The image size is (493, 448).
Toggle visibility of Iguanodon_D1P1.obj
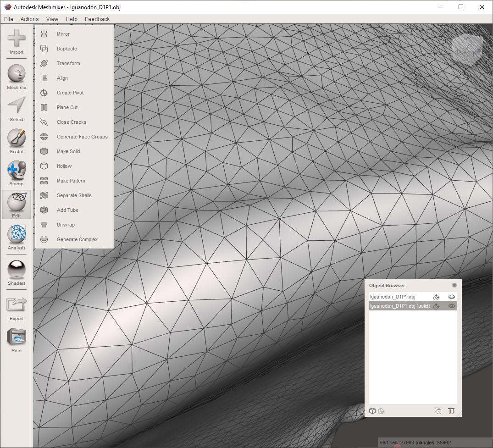(x=452, y=297)
